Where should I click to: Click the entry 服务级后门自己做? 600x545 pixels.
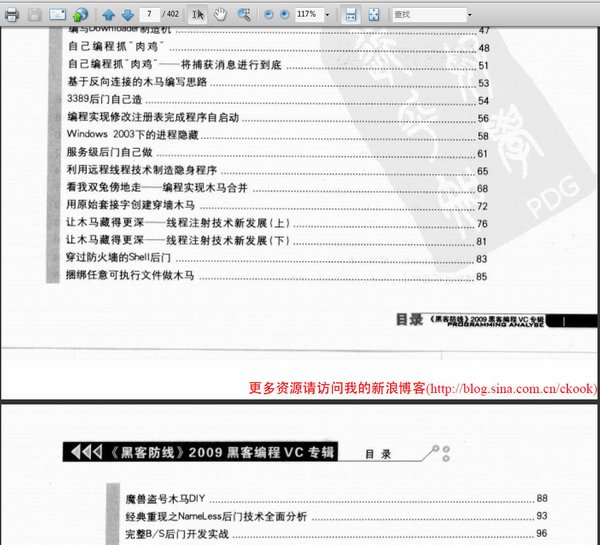(x=109, y=152)
